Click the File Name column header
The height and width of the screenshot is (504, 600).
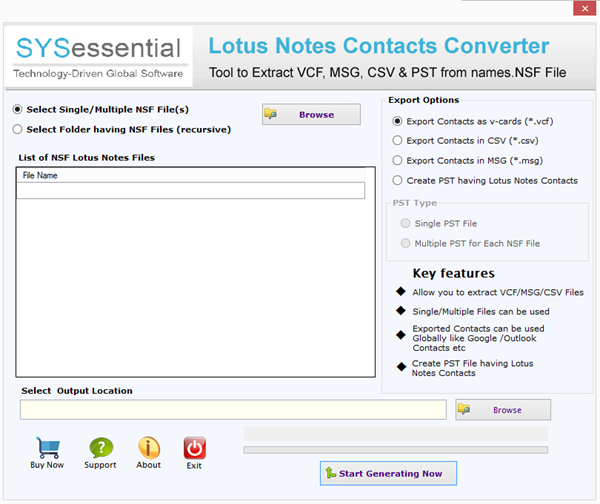[x=190, y=175]
